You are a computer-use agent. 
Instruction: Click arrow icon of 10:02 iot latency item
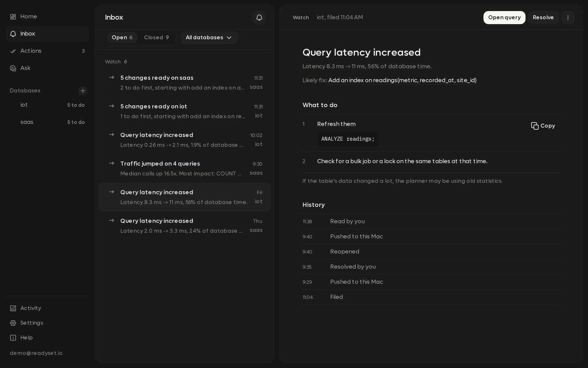tap(112, 135)
